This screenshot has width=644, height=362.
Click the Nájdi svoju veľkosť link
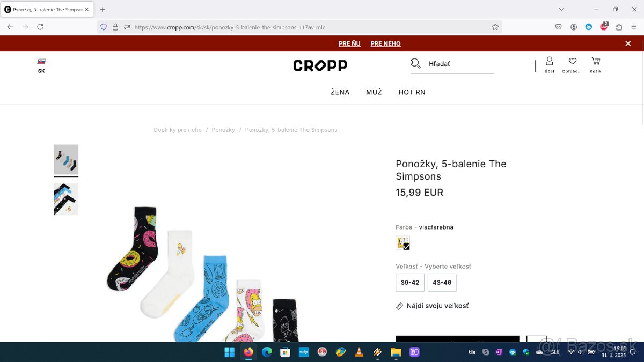point(437,306)
